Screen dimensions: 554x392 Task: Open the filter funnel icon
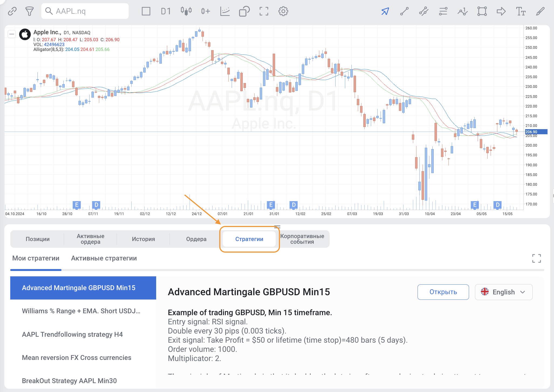[x=29, y=11]
